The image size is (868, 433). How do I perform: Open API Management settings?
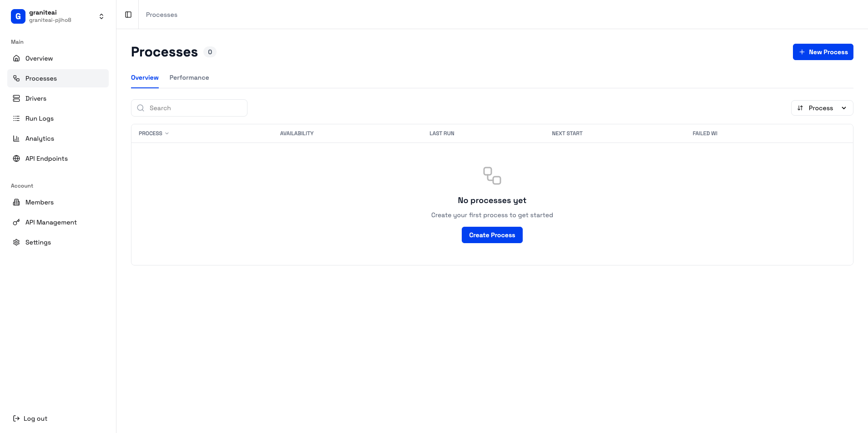coord(50,222)
